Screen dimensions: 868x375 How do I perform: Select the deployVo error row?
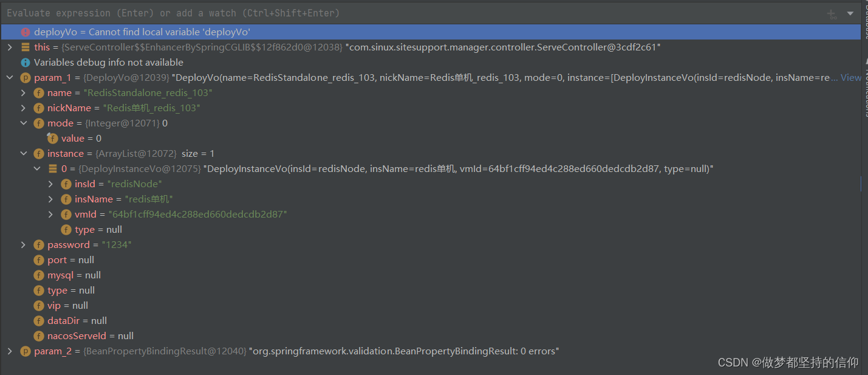[x=431, y=32]
